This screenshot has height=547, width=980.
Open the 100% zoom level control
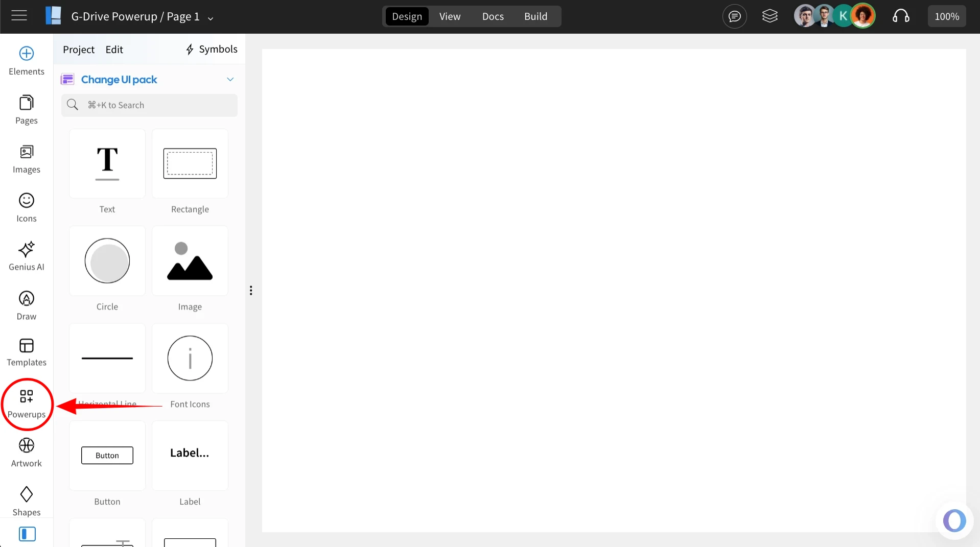(946, 16)
